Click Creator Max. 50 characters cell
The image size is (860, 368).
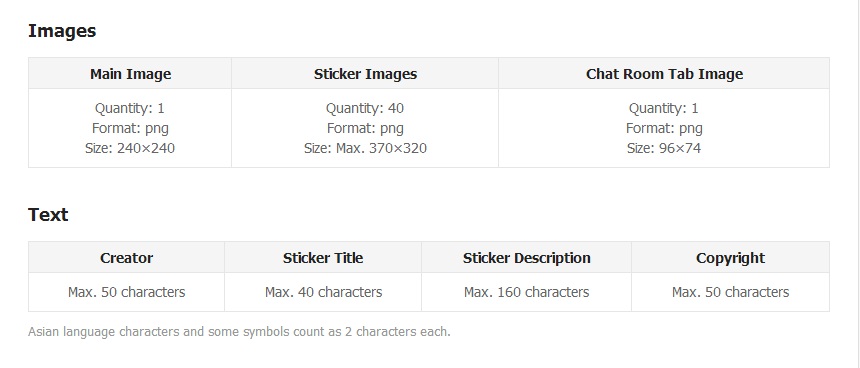pos(127,292)
